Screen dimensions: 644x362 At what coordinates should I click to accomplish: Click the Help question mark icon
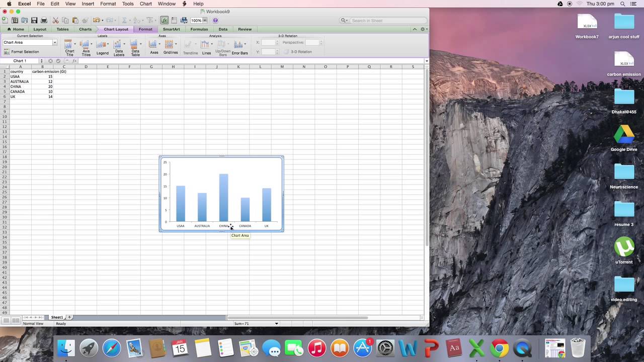215,20
